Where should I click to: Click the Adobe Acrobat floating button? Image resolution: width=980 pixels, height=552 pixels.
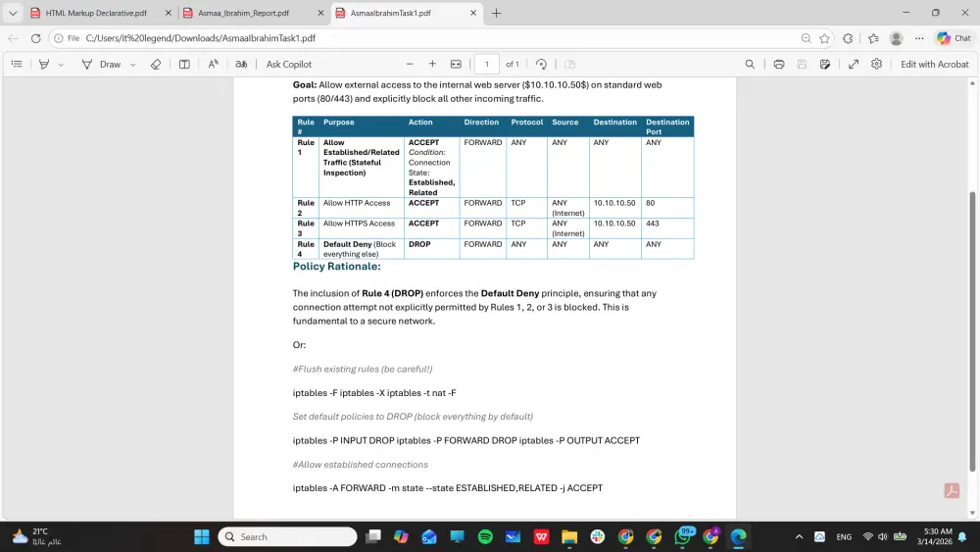[x=952, y=491]
